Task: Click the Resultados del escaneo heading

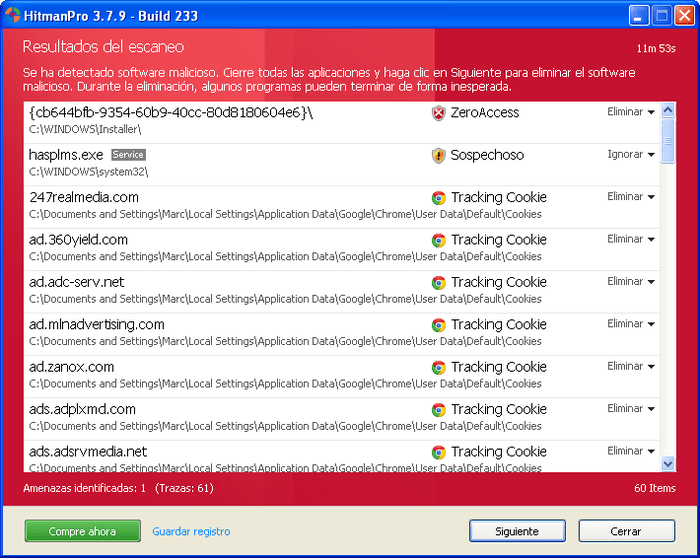Action: point(103,47)
